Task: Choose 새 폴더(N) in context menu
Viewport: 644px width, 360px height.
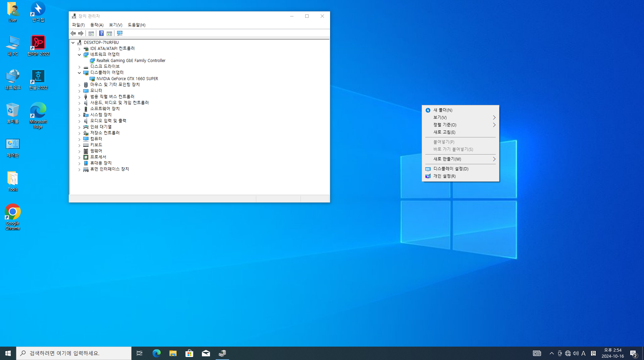Action: pos(461,110)
